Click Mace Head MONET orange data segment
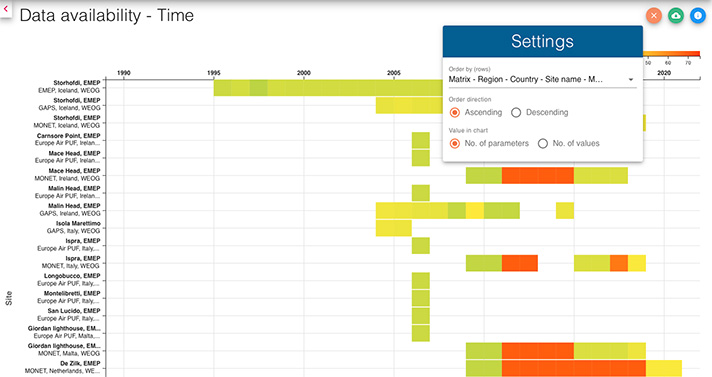 pyautogui.click(x=538, y=175)
